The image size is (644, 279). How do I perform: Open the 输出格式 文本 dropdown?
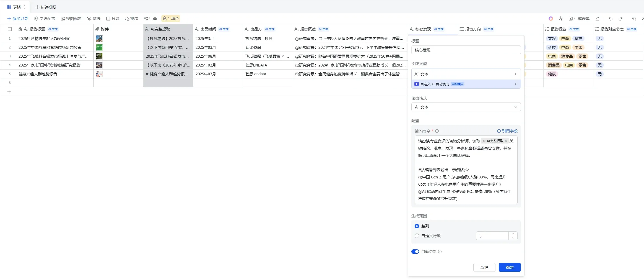(x=466, y=107)
